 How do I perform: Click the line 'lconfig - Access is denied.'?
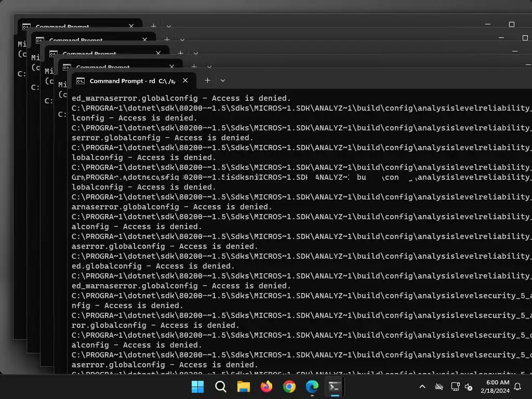(x=135, y=118)
